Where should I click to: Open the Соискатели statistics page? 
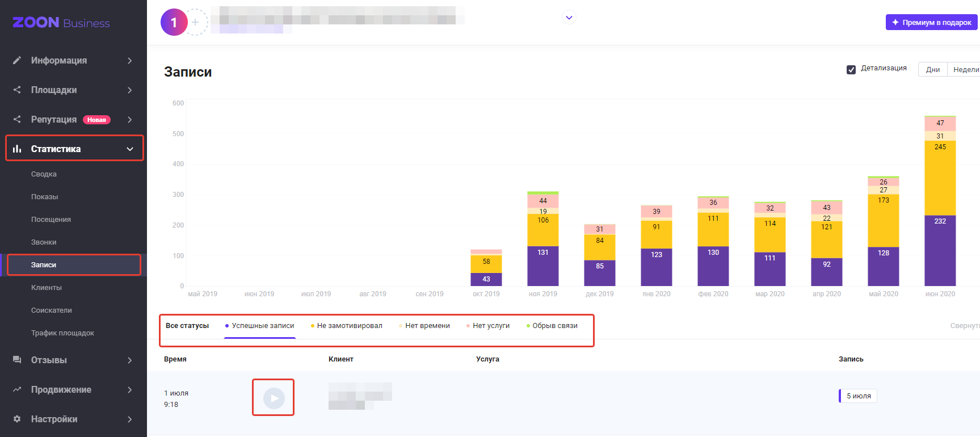point(52,310)
